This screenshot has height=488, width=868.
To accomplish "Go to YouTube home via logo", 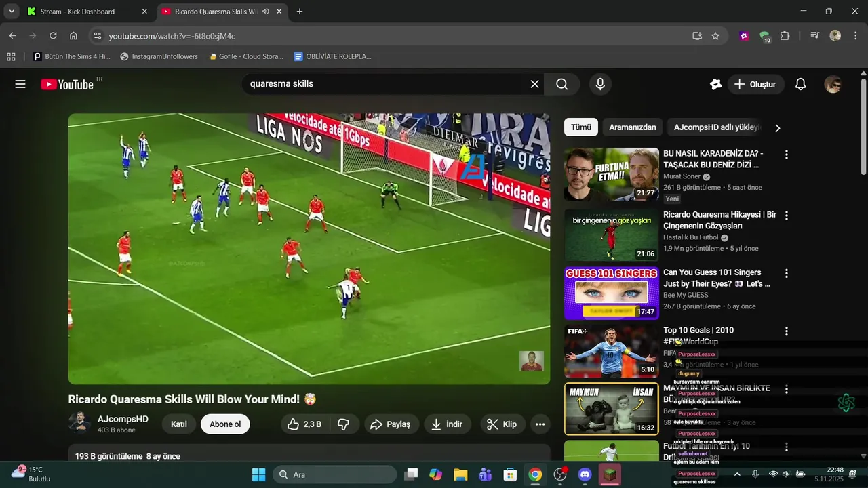I will pos(67,84).
